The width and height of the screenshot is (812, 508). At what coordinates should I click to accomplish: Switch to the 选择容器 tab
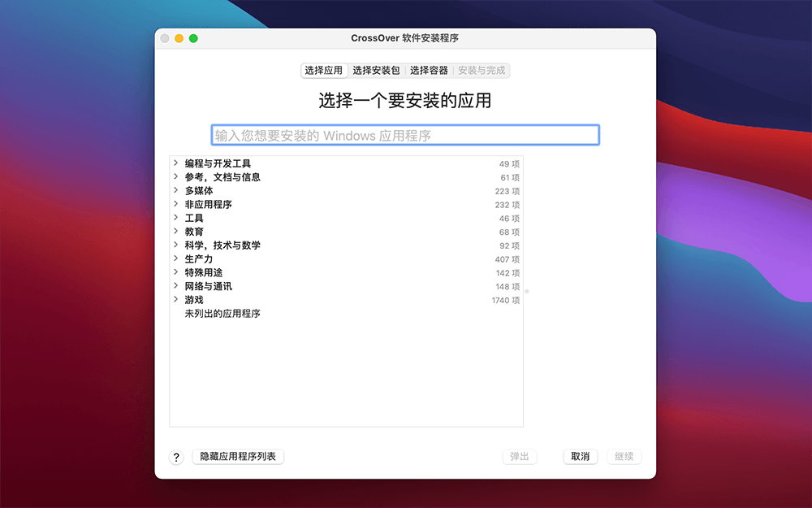click(x=429, y=71)
